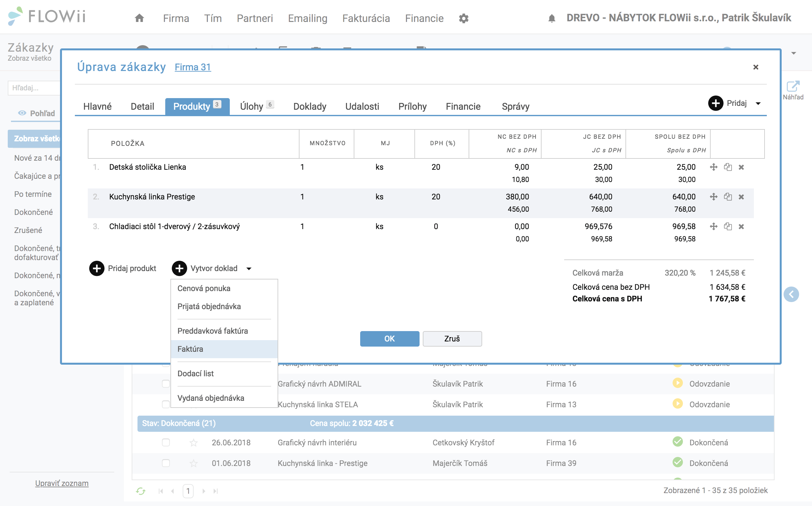The image size is (812, 506).
Task: Switch to the Detail tab
Action: coord(142,106)
